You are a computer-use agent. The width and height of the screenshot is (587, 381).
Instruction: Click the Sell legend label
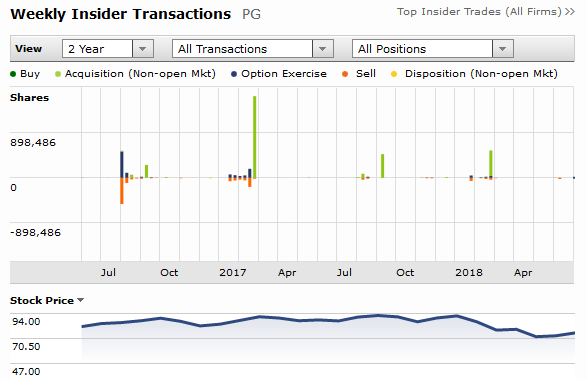pyautogui.click(x=366, y=74)
